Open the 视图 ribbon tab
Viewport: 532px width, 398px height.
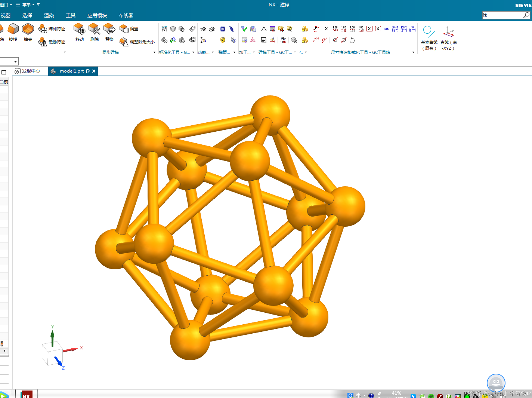point(6,15)
